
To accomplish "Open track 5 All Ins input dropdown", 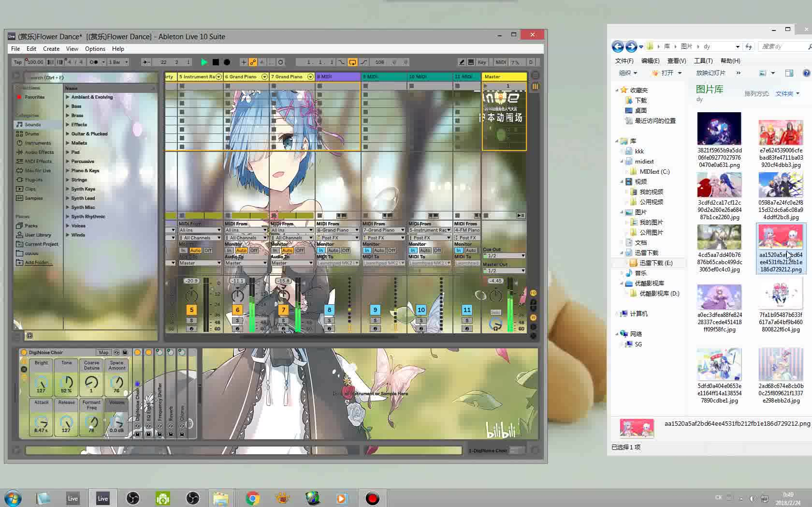I will (200, 230).
